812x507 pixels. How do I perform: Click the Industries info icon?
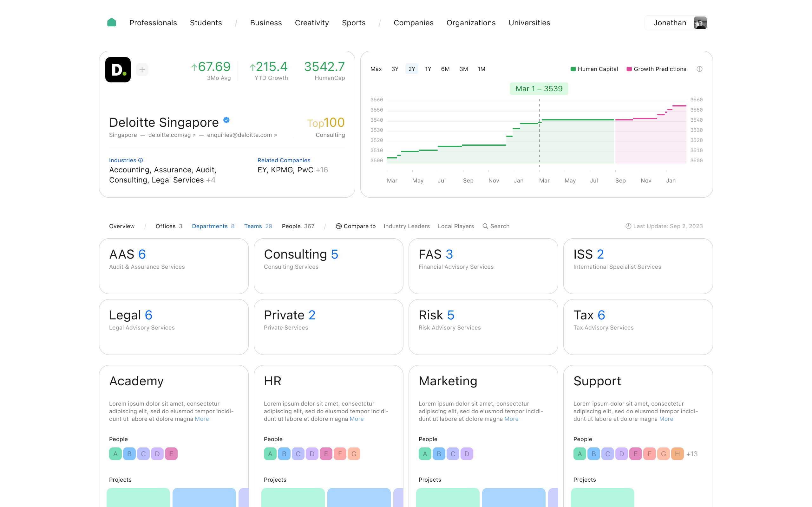[141, 160]
